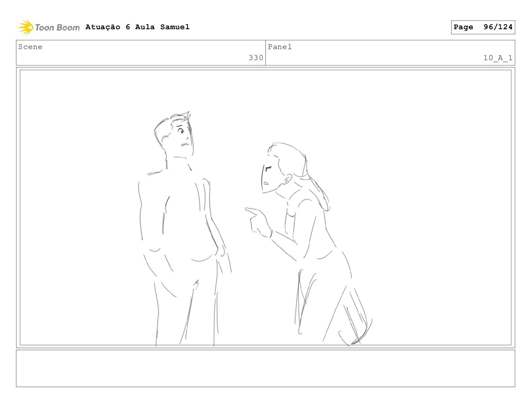532x411 pixels.
Task: Select the title 'Atuação 6 Aula Samuel'
Action: click(137, 27)
